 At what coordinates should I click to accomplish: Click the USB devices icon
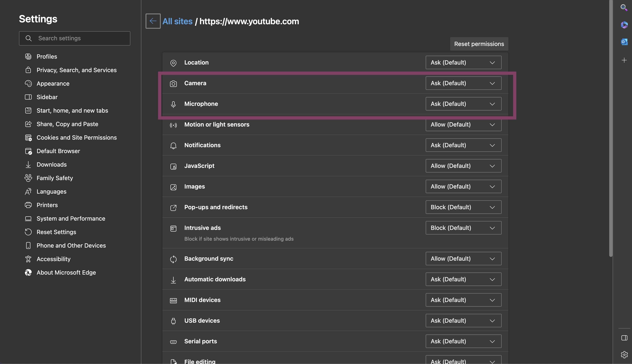(x=173, y=321)
